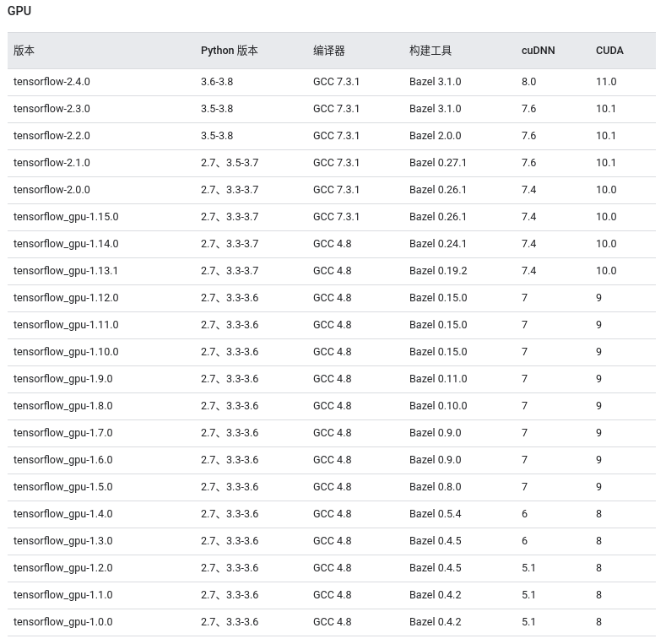
Task: Select the tensorflow_gpu-1.10.0 cell
Action: click(x=66, y=352)
